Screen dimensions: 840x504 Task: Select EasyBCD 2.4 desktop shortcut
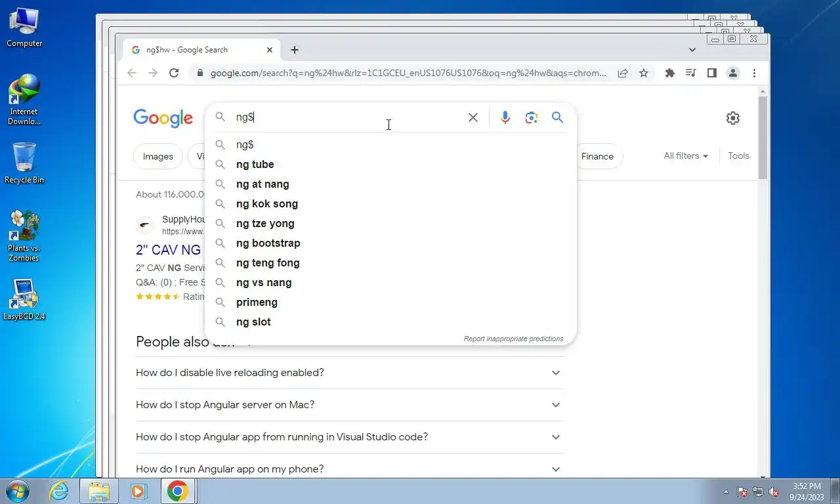pyautogui.click(x=24, y=300)
